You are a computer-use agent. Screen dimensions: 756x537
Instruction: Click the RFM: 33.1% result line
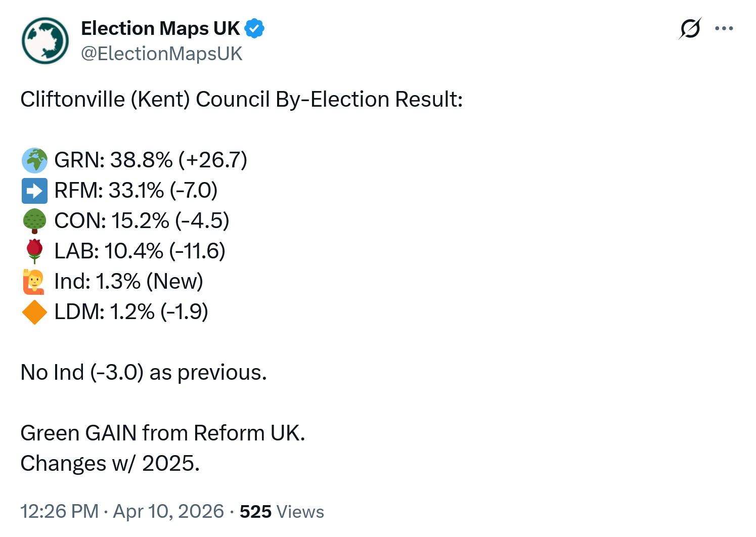(136, 191)
